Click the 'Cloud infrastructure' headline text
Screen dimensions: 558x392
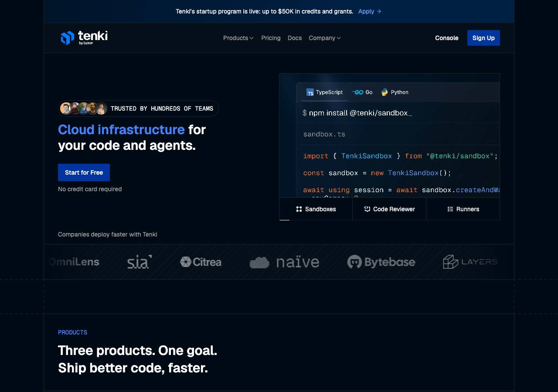tap(121, 130)
